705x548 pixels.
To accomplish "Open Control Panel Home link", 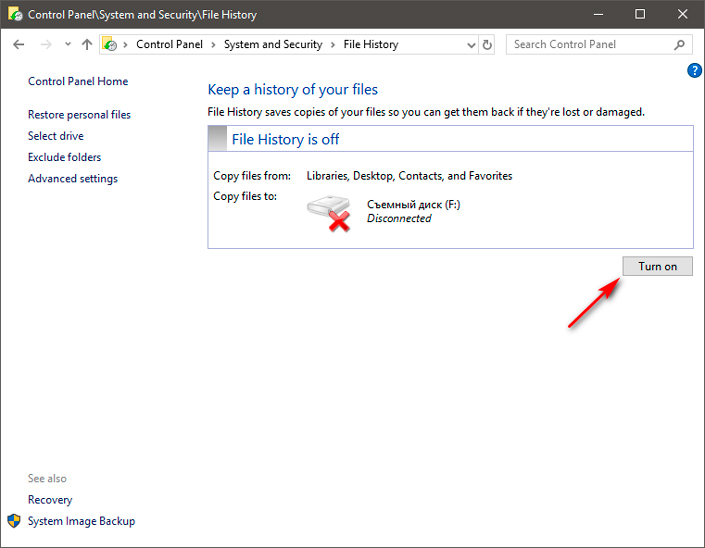I will tap(78, 81).
